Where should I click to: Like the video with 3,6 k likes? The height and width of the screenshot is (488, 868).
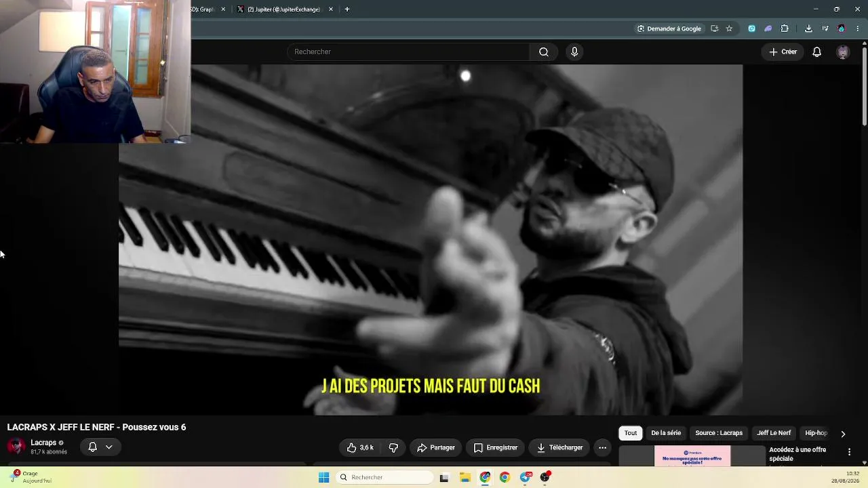tap(360, 447)
